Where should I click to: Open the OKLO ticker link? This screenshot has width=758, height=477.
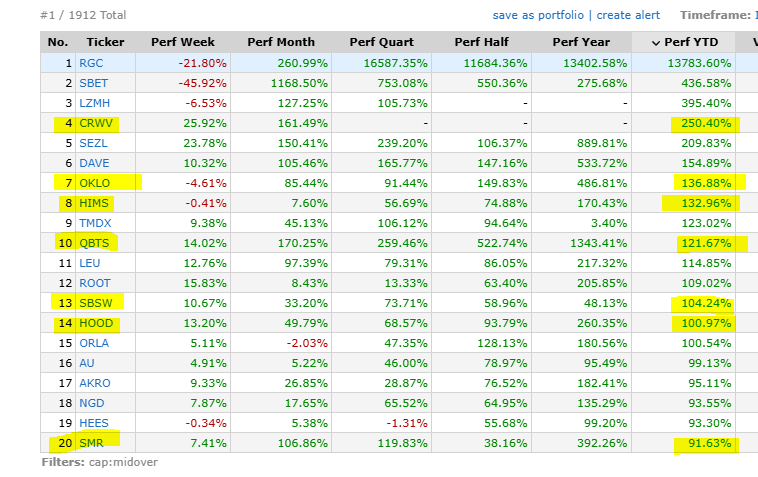tap(95, 183)
